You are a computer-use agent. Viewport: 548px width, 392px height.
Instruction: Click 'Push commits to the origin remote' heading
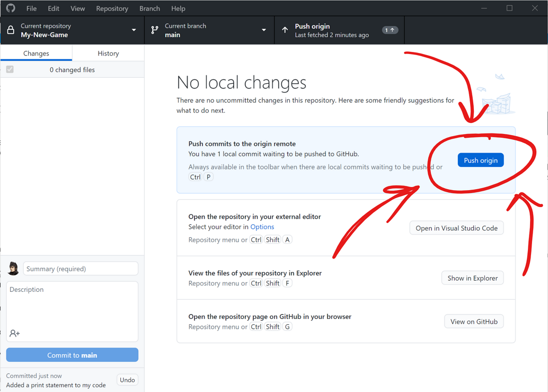tap(242, 144)
